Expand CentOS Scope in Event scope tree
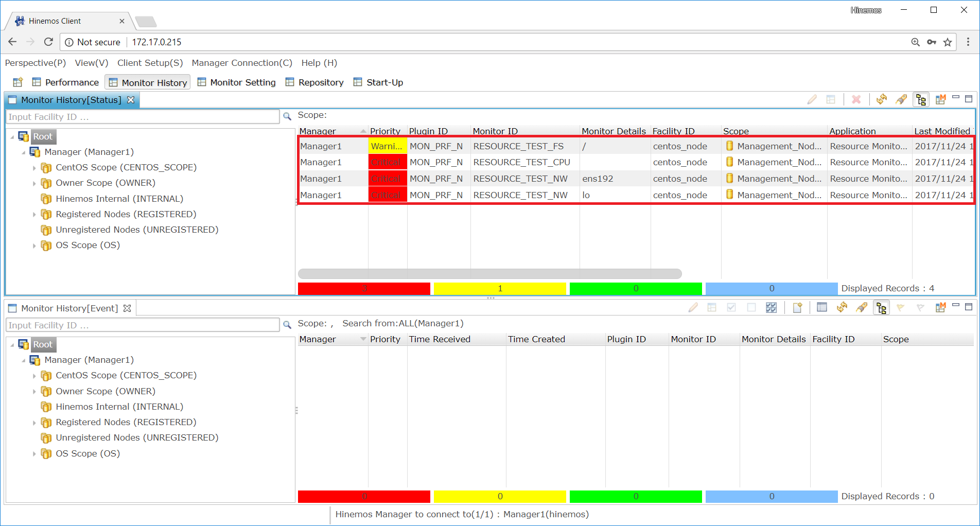The image size is (980, 526). [34, 376]
